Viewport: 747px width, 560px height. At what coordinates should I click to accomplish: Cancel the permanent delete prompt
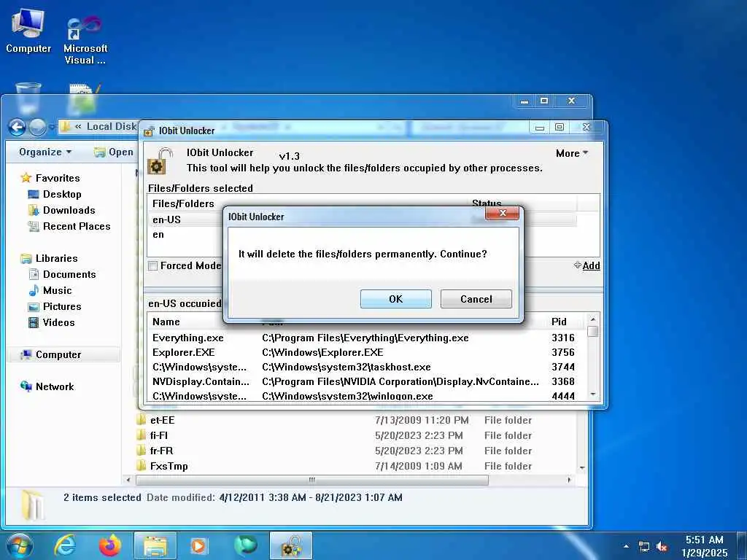[476, 299]
